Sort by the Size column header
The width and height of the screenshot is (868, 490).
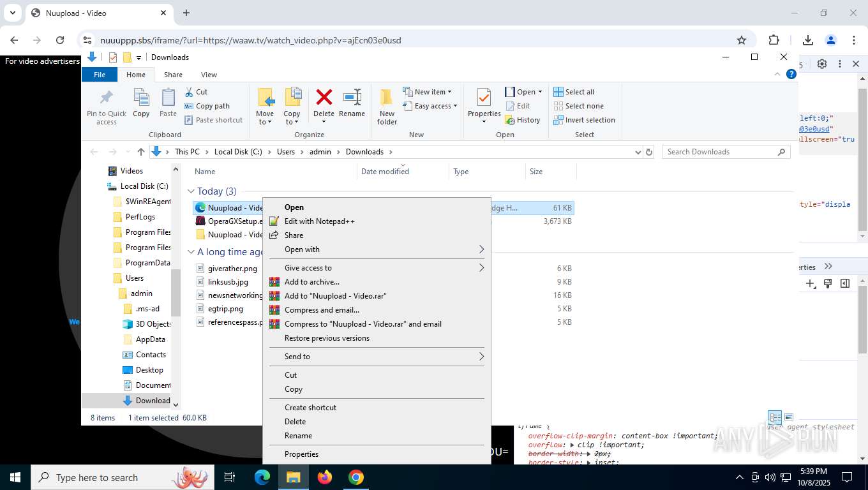pyautogui.click(x=550, y=172)
